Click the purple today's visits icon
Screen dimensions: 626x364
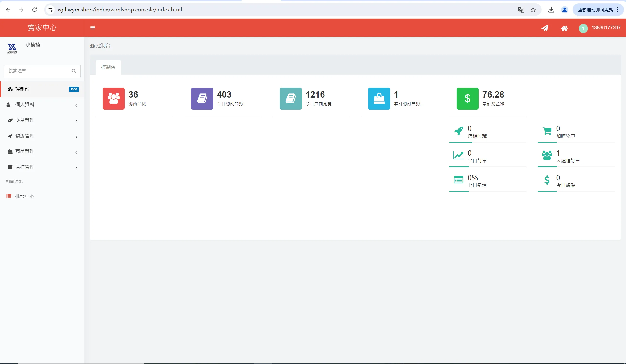click(202, 98)
